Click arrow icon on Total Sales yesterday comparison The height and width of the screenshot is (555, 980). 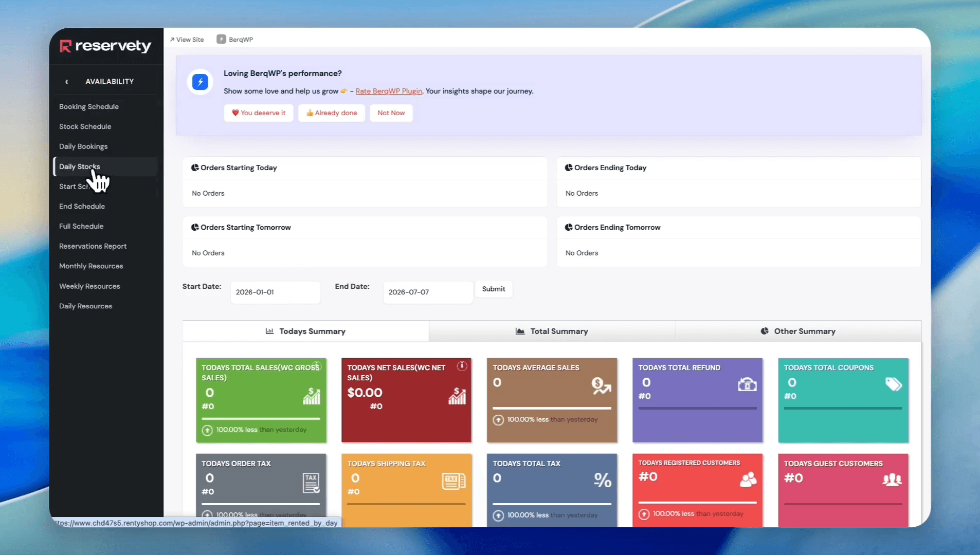[207, 430]
